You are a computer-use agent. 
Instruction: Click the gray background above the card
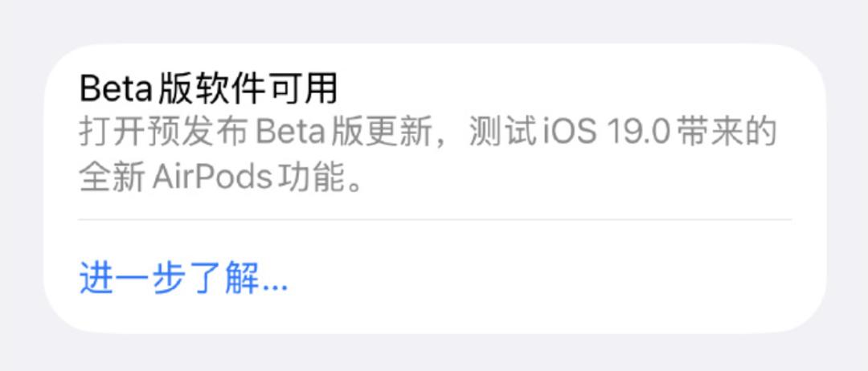tap(434, 21)
